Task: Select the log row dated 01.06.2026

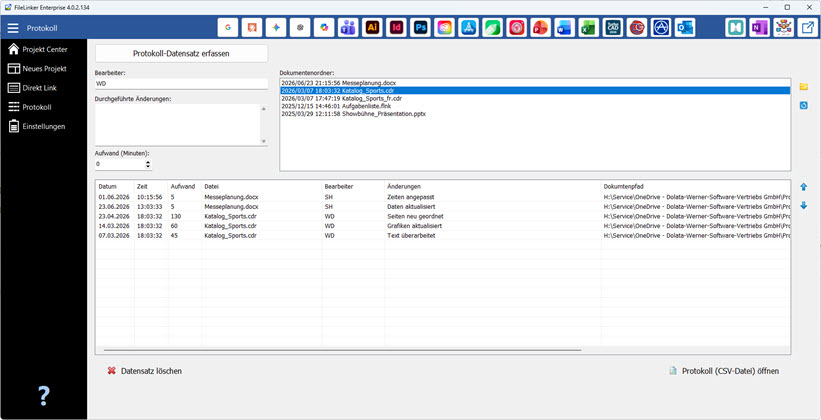Action: click(442, 197)
